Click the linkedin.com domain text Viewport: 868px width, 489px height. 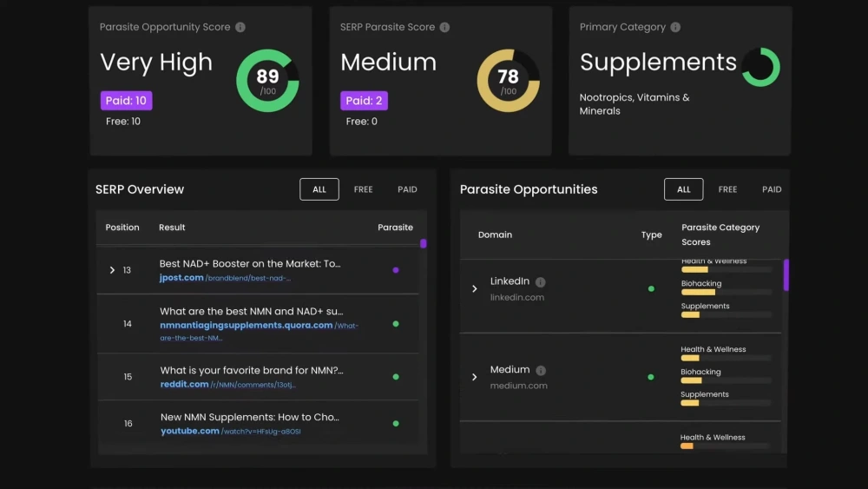(517, 297)
